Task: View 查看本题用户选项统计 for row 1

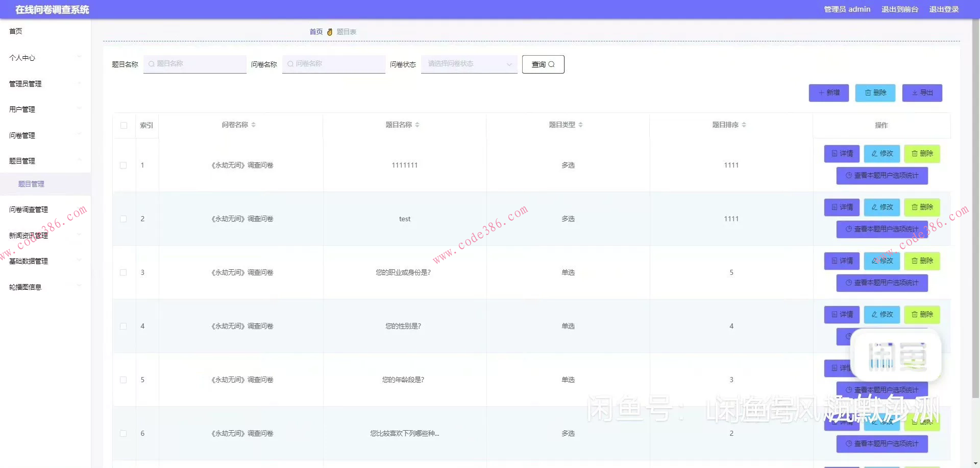Action: tap(881, 176)
